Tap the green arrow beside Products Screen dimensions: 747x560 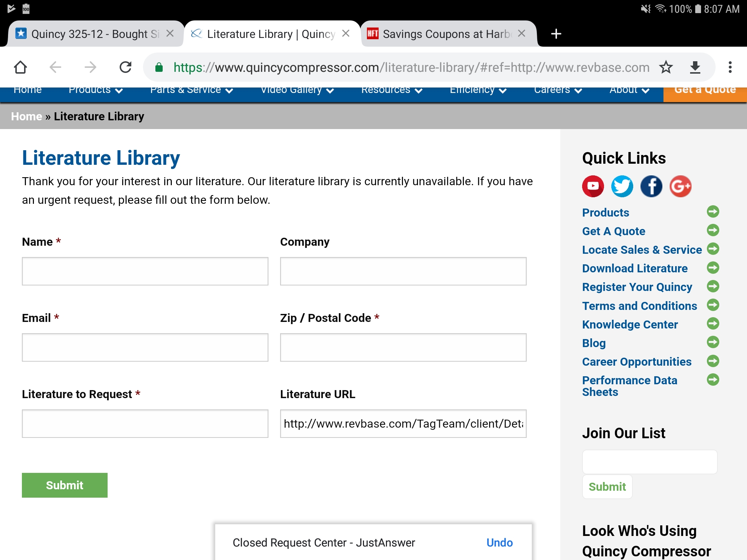coord(713,211)
